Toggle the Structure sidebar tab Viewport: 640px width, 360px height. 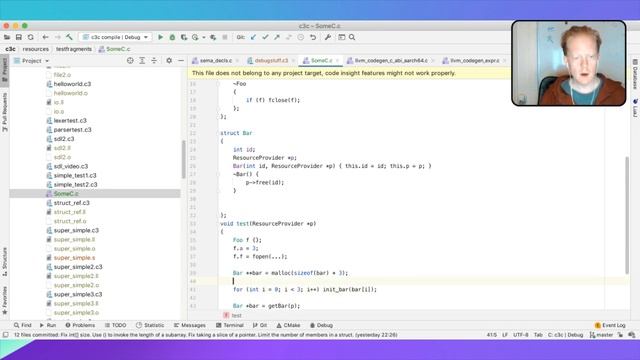pos(5,261)
